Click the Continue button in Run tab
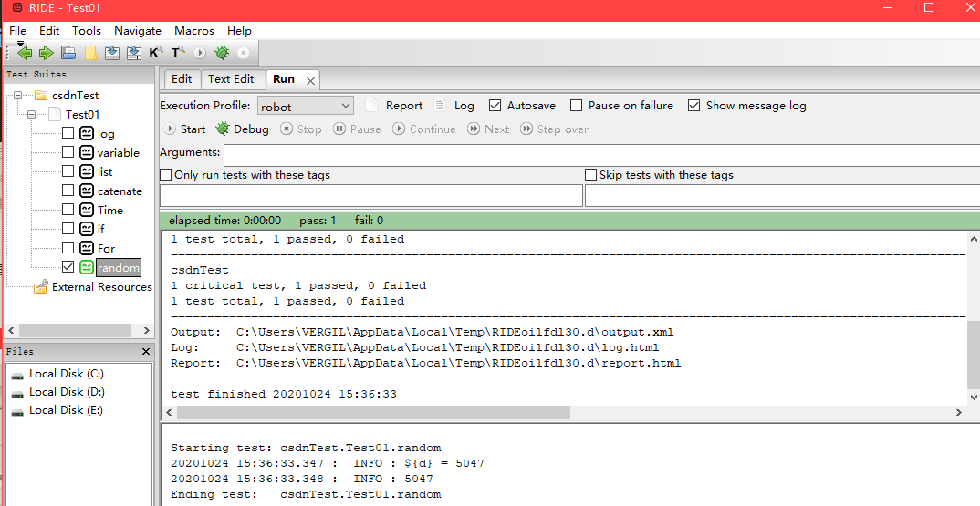This screenshot has width=980, height=506. tap(424, 129)
